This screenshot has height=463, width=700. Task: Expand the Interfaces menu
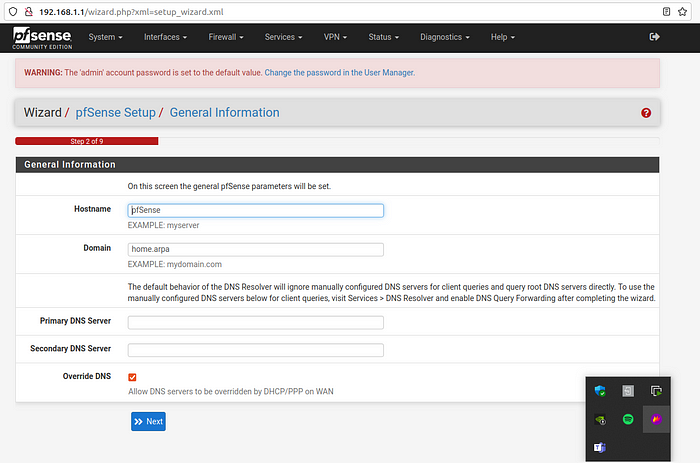tap(165, 37)
